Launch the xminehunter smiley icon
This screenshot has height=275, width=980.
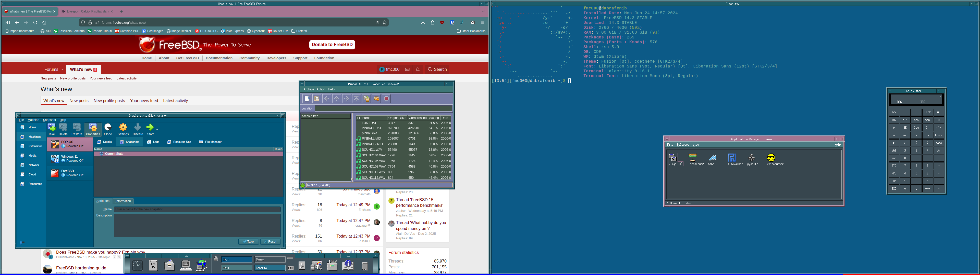771,158
